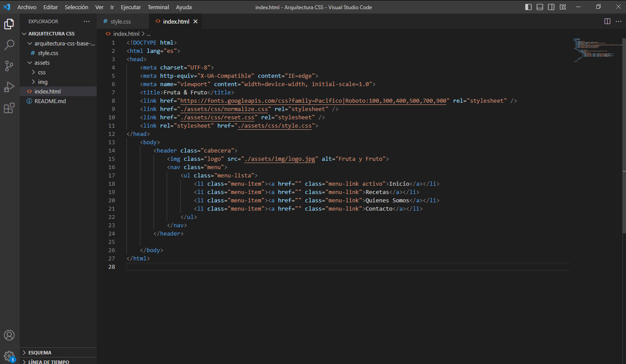This screenshot has height=364, width=626.
Task: Open the Ejecutar menu
Action: coord(131,7)
